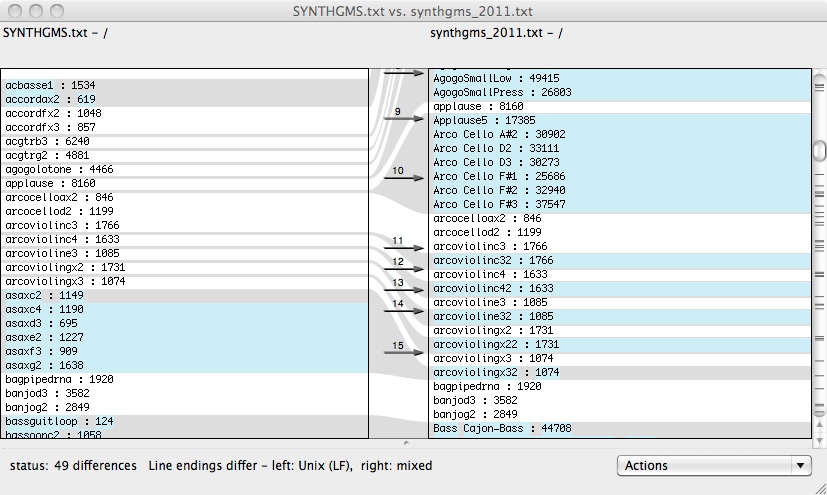Select line 'Arco Cello D3 : 30273'

(620, 162)
